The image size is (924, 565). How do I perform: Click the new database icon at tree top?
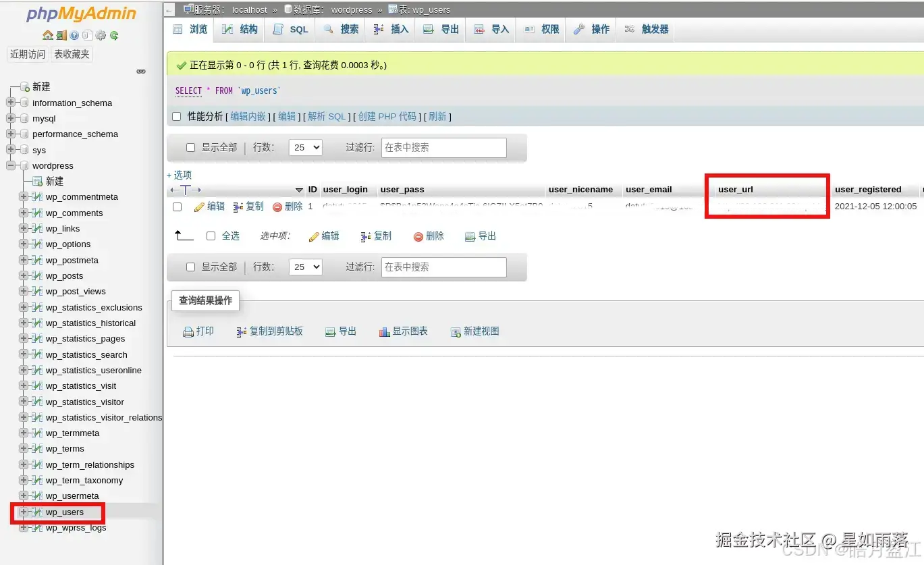pos(25,87)
